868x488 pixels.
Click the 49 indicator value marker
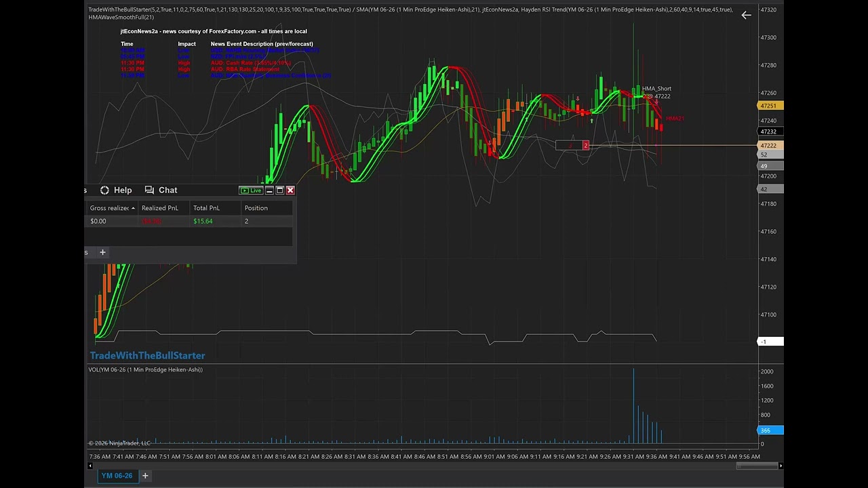(770, 166)
